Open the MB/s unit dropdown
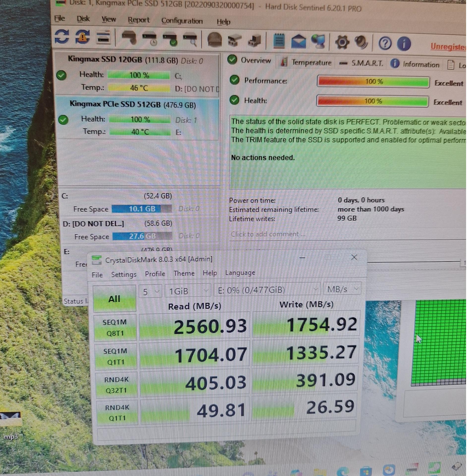This screenshot has height=476, width=476. pos(343,289)
